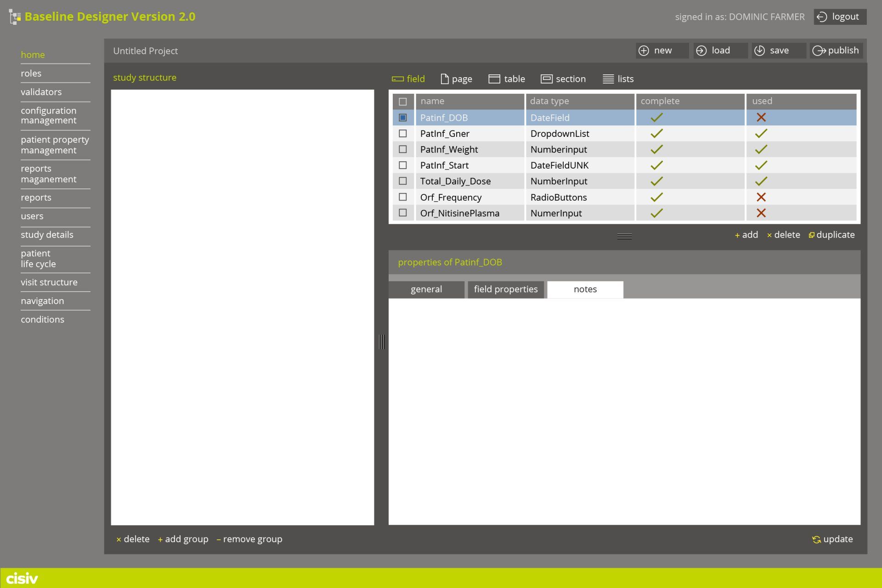Check the Orf_NitisinePlasma row checkbox
The height and width of the screenshot is (588, 882).
click(403, 213)
